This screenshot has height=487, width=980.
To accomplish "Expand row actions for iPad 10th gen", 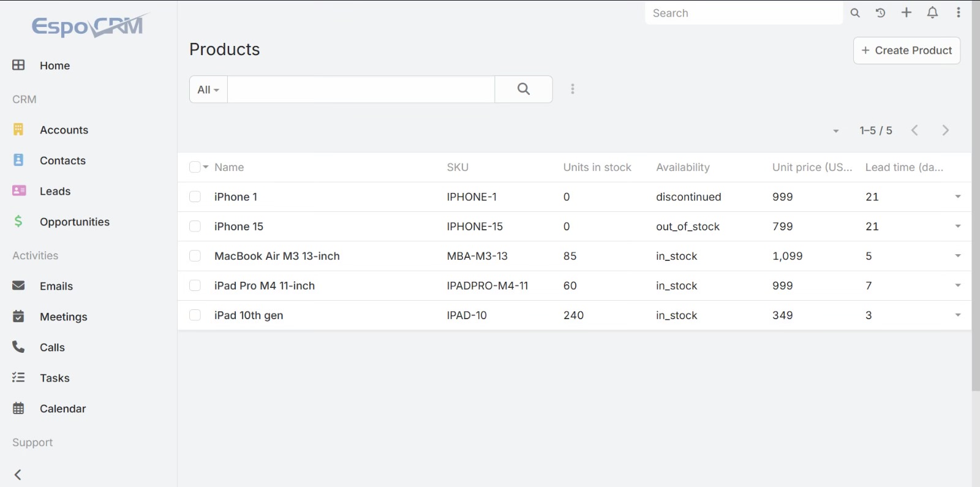I will coord(958,315).
